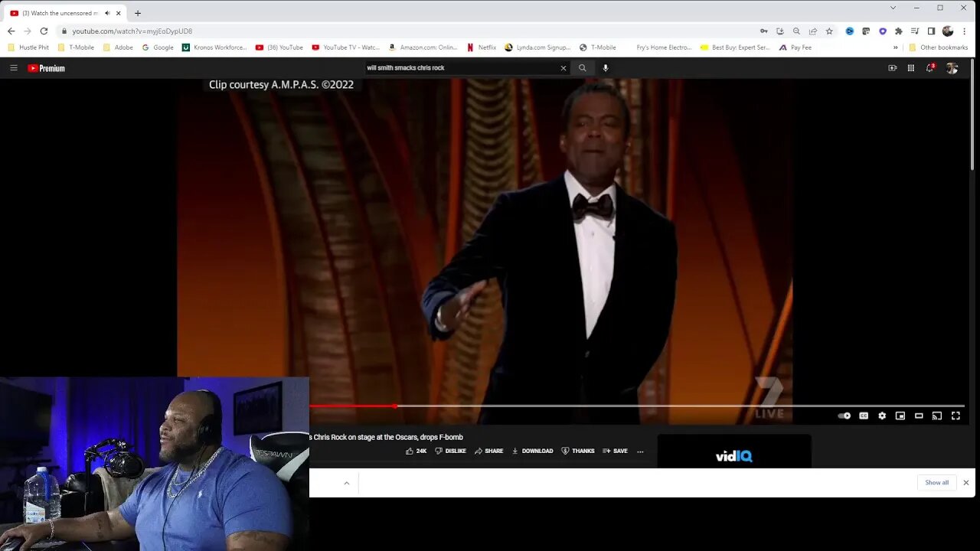Expand hidden bookmarks double chevron
The image size is (980, 551).
[895, 47]
